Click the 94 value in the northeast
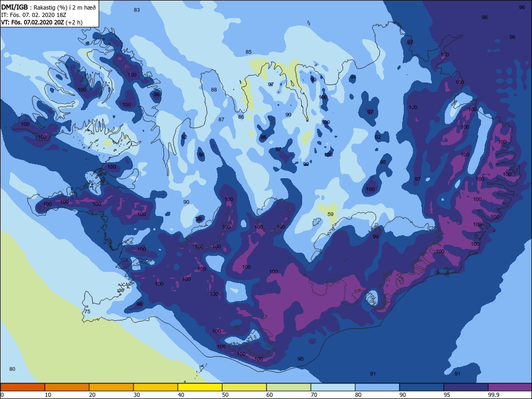This screenshot has height=399, width=532. tap(353, 77)
